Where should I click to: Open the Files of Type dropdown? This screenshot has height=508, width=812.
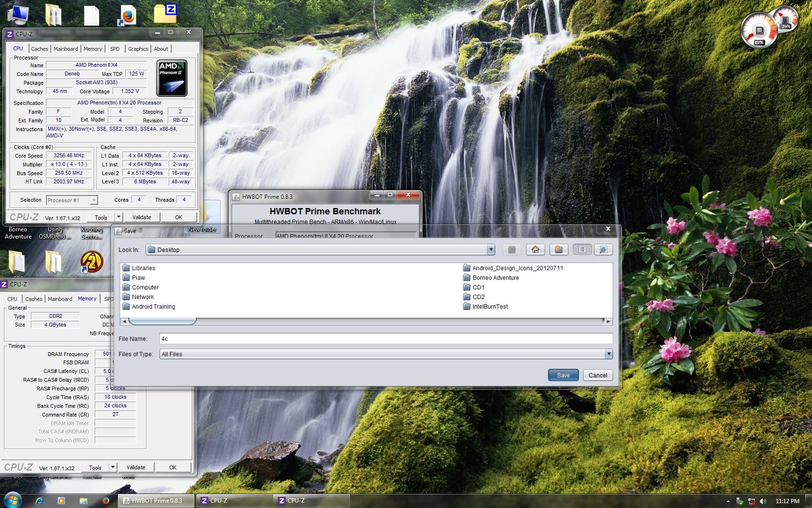(x=609, y=354)
